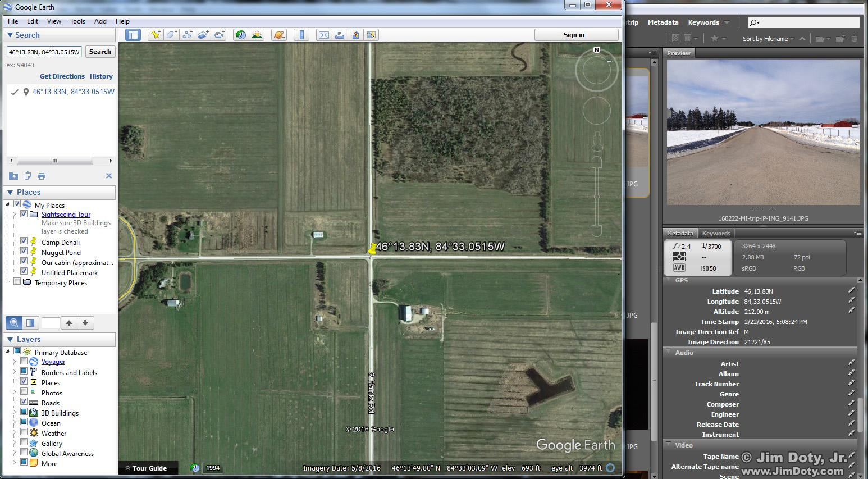Click the Bridge filename search field
868x479 pixels.
pyautogui.click(x=804, y=22)
